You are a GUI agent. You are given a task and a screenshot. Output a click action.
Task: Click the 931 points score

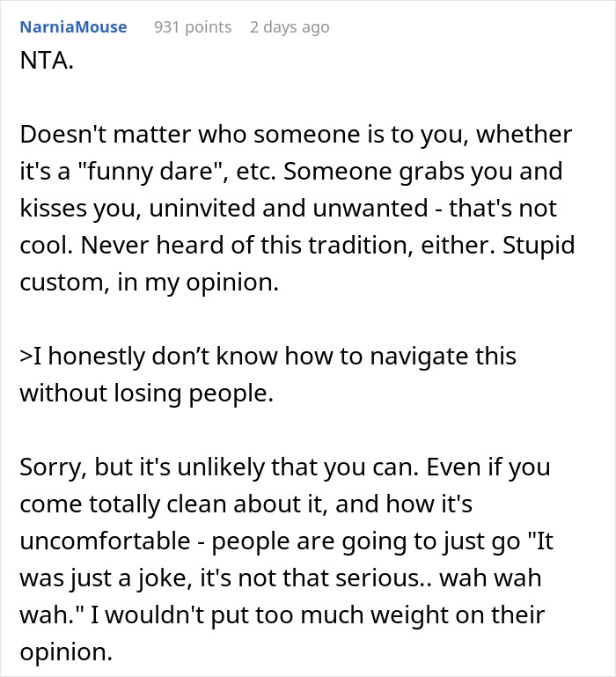coord(193,27)
